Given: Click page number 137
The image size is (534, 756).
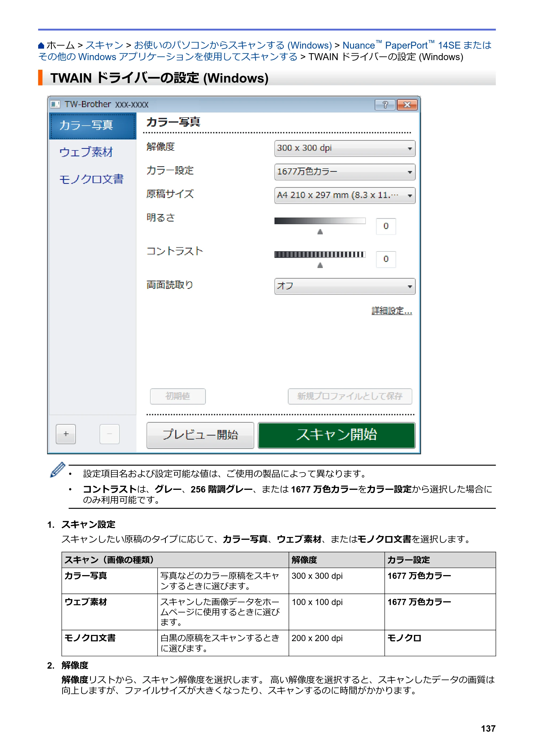Looking at the screenshot, I should 488,729.
